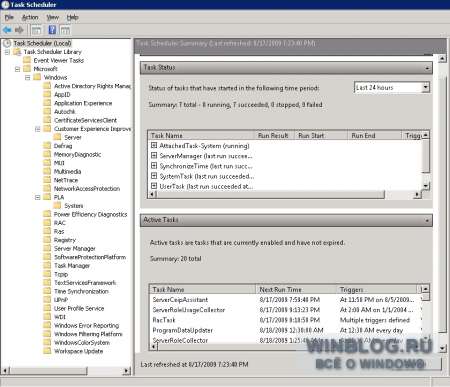Viewport: 450px width, 387px height.
Task: Open Help via the blue question icon
Action: (52, 30)
